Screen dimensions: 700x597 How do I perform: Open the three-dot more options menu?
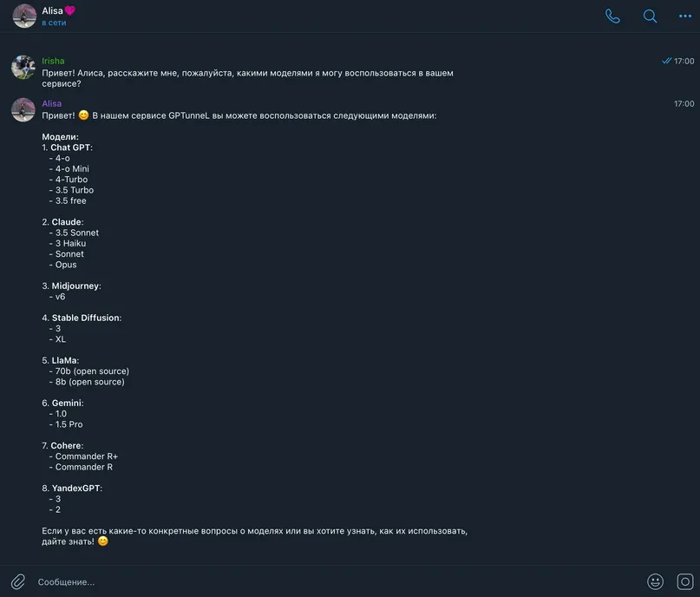point(685,16)
